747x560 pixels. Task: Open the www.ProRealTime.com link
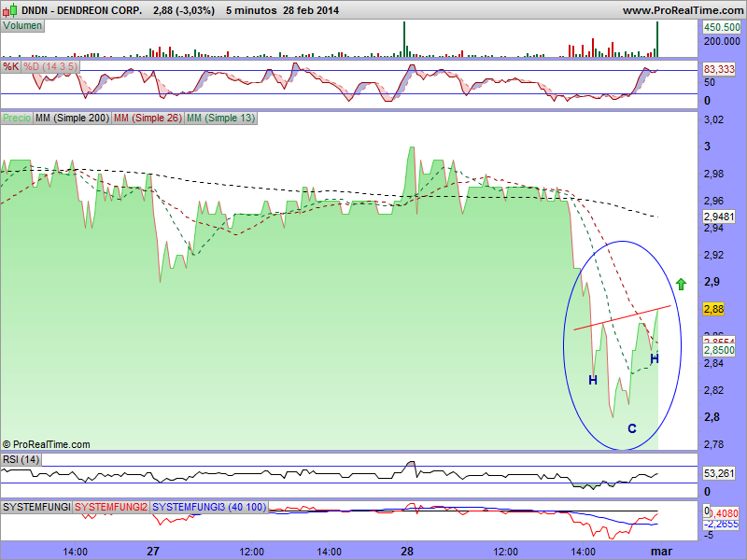pyautogui.click(x=684, y=10)
